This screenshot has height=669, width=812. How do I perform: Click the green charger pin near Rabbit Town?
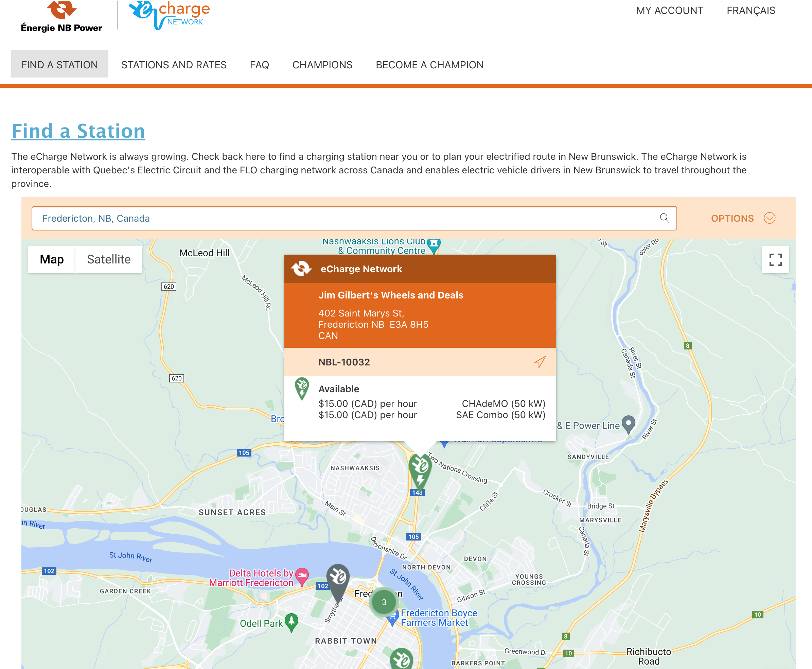coord(401,659)
